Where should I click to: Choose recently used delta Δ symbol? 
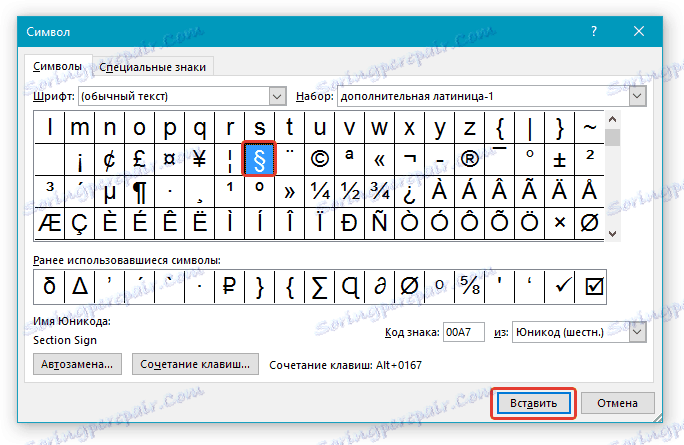pos(79,287)
